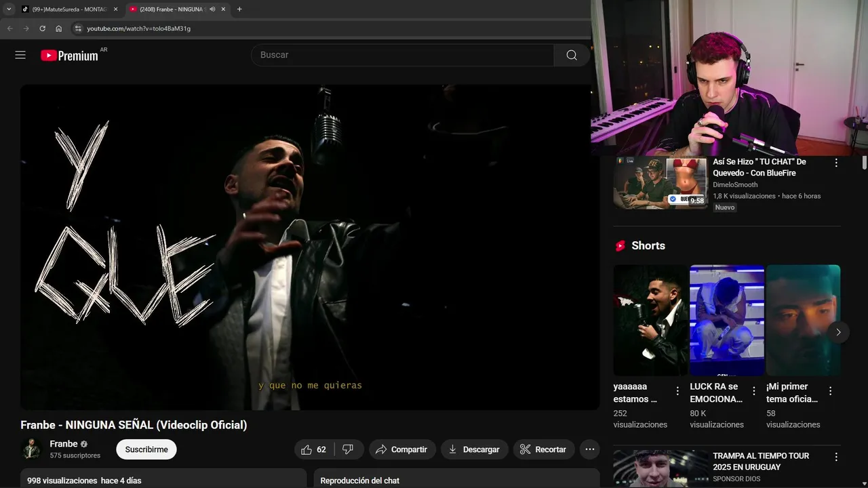Open DimeloSmooth channel link
The image size is (868, 488).
pyautogui.click(x=735, y=184)
